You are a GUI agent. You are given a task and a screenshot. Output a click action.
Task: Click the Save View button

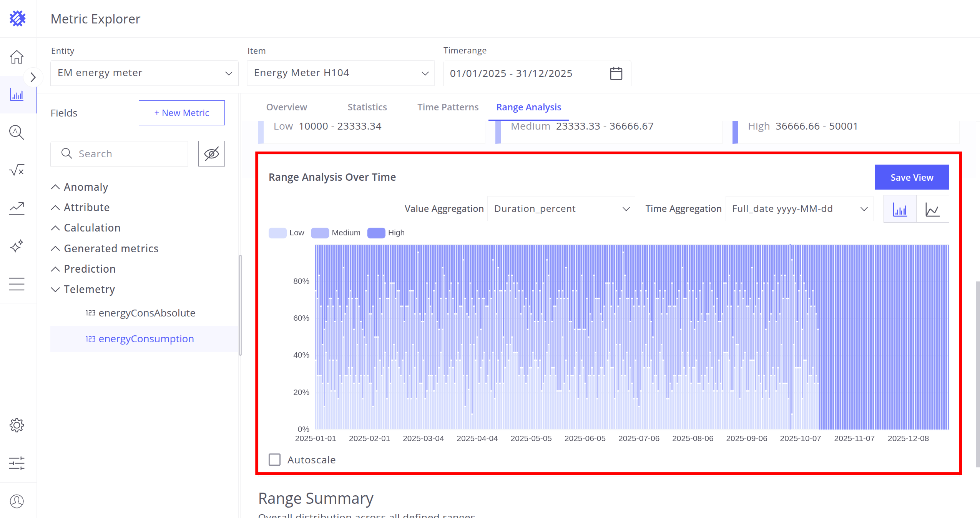[912, 177]
